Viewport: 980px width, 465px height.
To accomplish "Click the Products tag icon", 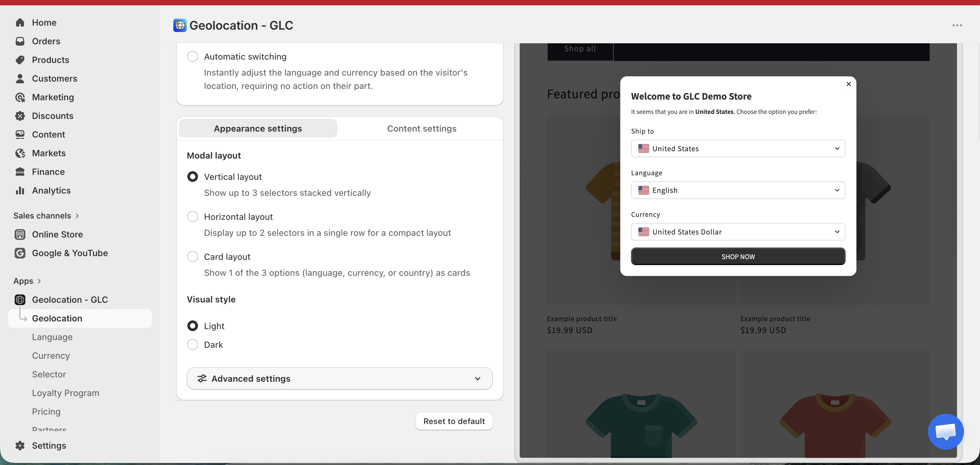I will point(20,60).
